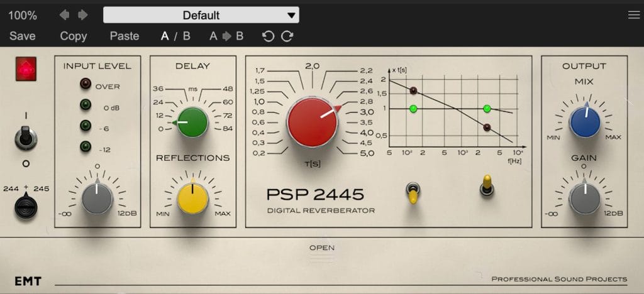The image size is (644, 294).
Task: Redo the last change
Action: tap(287, 36)
